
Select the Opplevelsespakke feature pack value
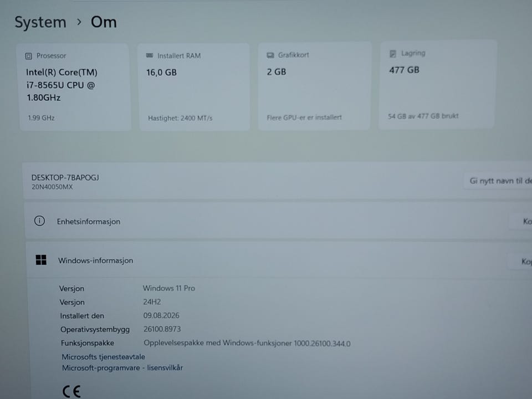pos(247,343)
